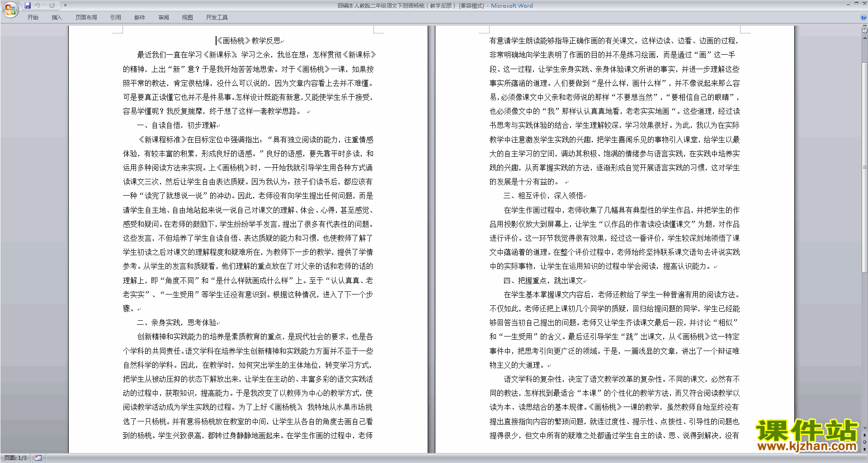
Task: Click the line starting 《新课程标准》在目标定位中
Action: (255, 140)
